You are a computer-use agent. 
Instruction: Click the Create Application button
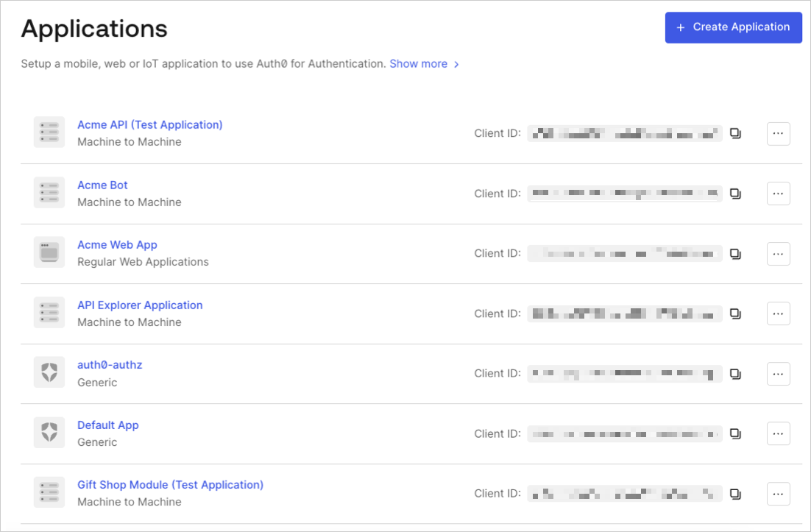click(x=733, y=27)
